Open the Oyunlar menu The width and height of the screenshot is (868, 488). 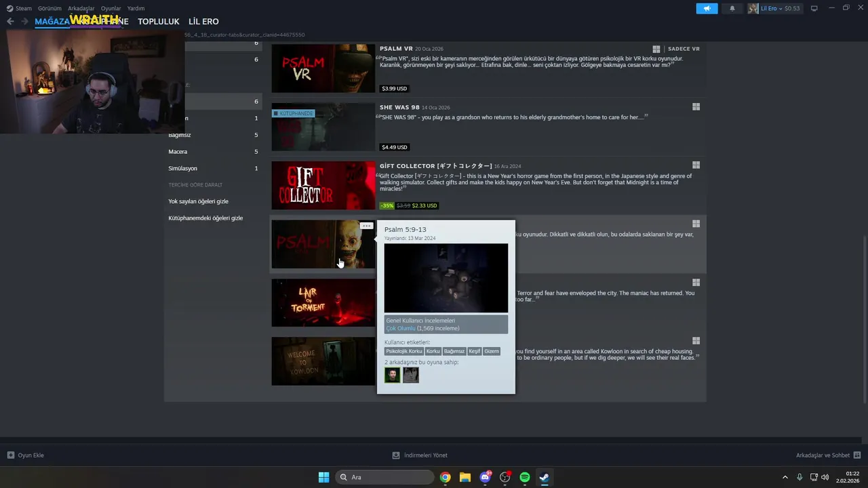pos(111,8)
